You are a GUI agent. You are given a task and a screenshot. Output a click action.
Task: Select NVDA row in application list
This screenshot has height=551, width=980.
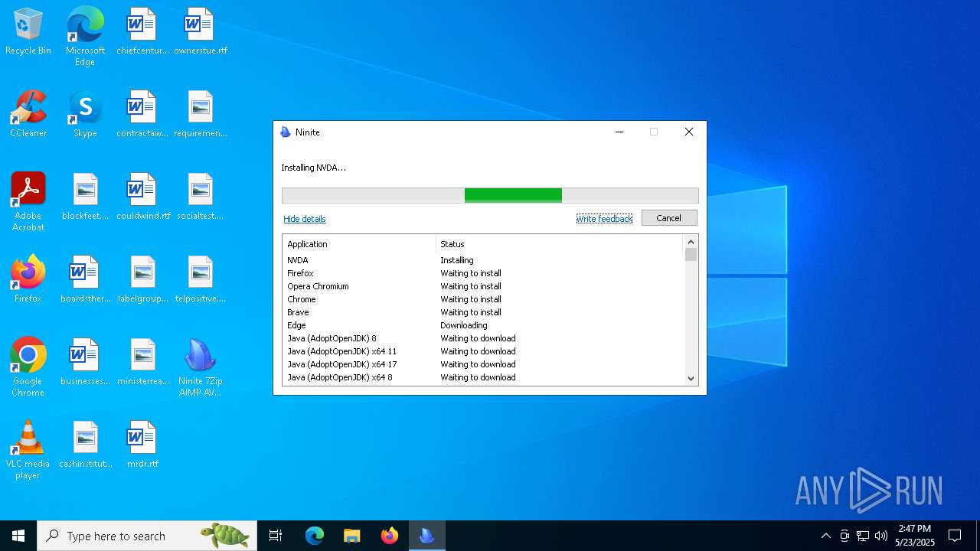(483, 260)
